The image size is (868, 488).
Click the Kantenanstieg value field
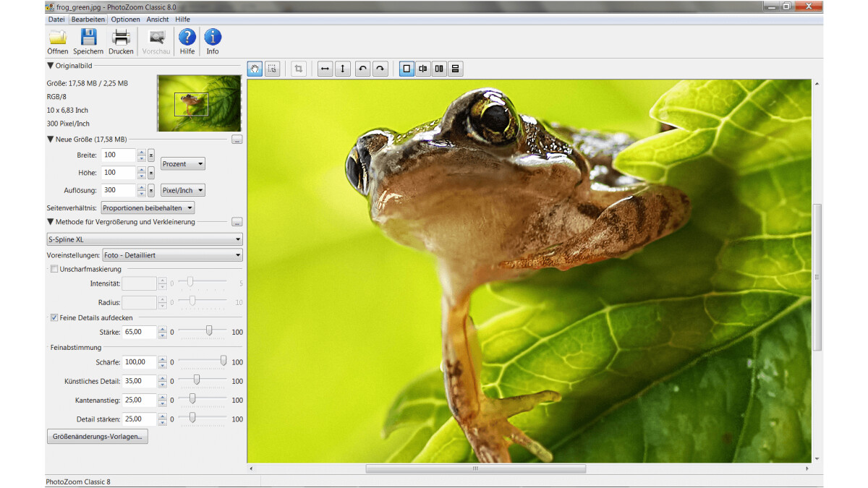[140, 400]
